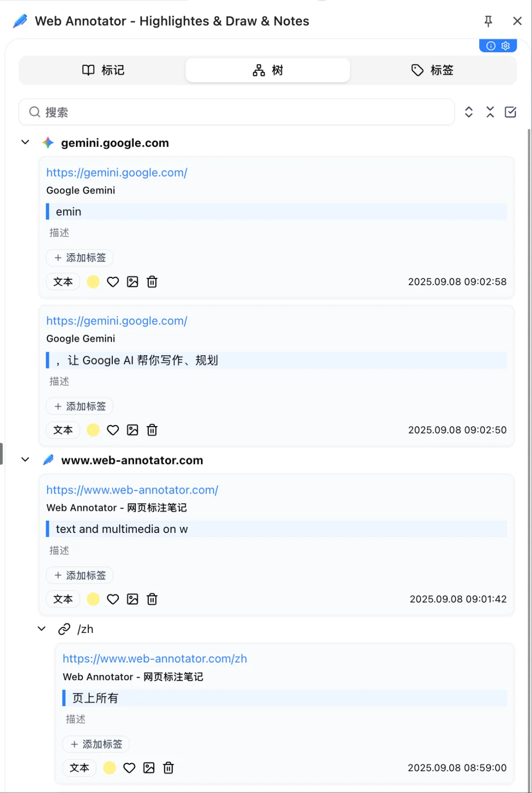Delete the 'emin' annotation
The height and width of the screenshot is (793, 532).
152,282
